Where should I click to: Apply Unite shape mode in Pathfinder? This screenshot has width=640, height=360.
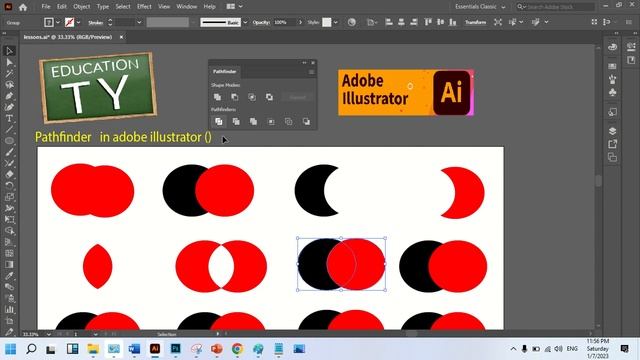(217, 97)
